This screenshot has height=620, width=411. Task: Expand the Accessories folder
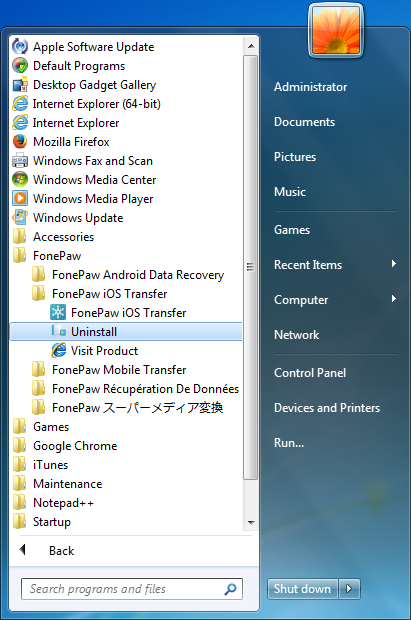(x=53, y=236)
